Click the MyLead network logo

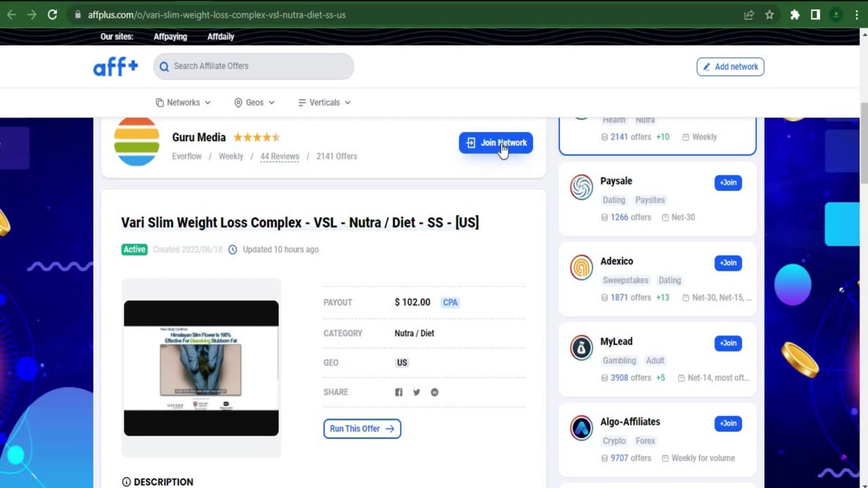(581, 348)
